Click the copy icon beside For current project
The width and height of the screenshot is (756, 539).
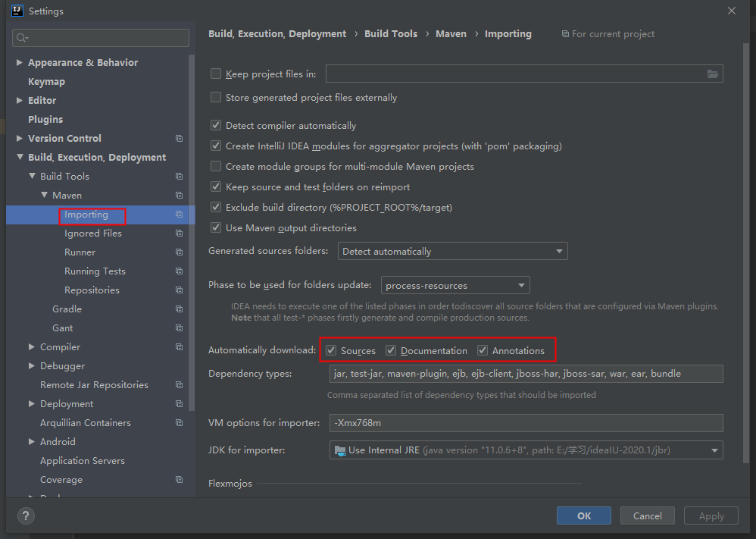pyautogui.click(x=565, y=34)
